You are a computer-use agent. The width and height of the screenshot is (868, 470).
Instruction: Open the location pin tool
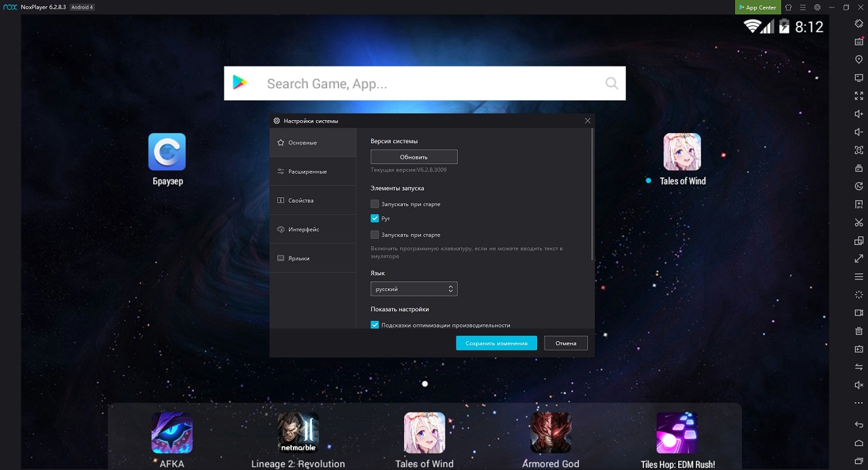coord(859,60)
